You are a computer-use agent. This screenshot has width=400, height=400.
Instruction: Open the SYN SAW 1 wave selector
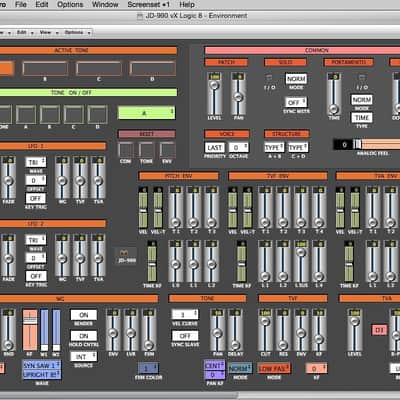42,365
